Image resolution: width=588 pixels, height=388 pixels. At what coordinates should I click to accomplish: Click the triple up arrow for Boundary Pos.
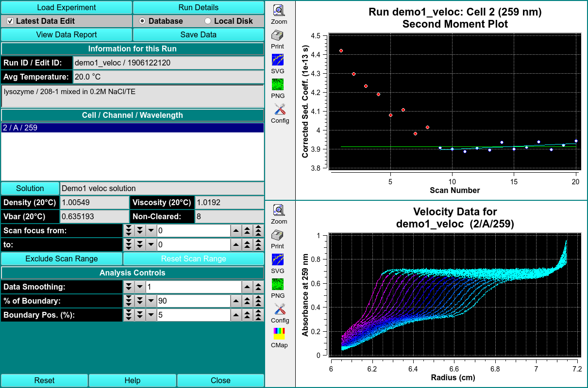(x=259, y=315)
